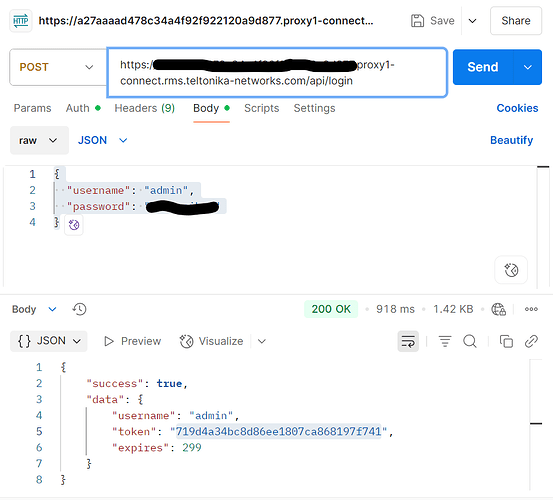Copy response using the copy icon

click(x=506, y=341)
